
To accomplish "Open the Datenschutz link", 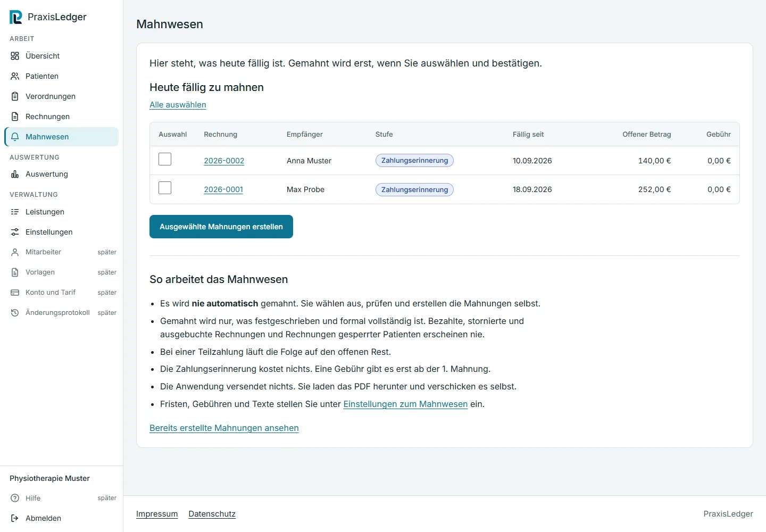I will click(212, 514).
